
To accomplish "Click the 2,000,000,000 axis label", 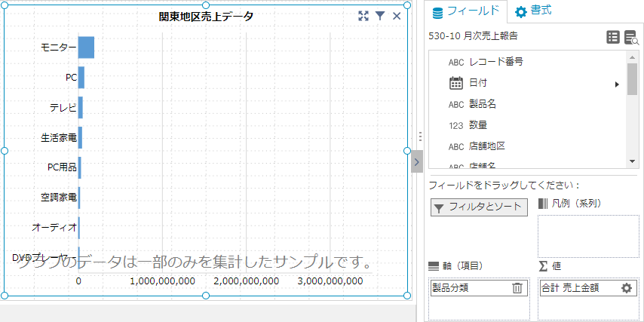I will (247, 281).
